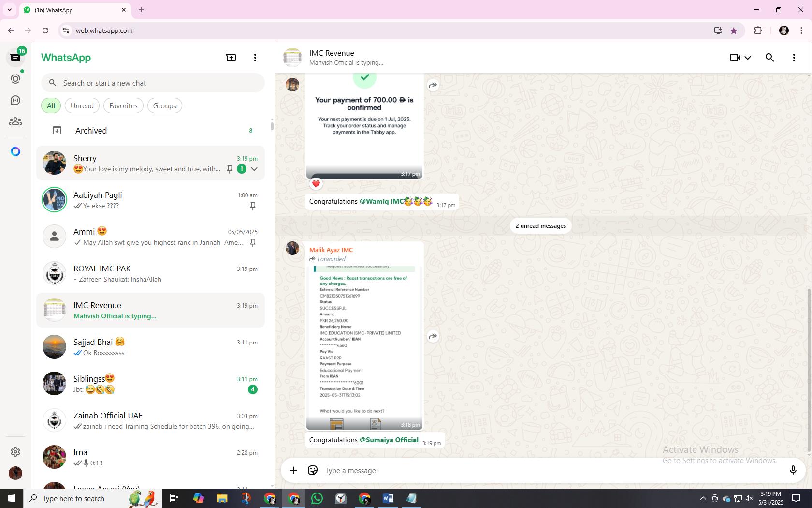
Task: Open Word from the taskbar
Action: pyautogui.click(x=388, y=498)
